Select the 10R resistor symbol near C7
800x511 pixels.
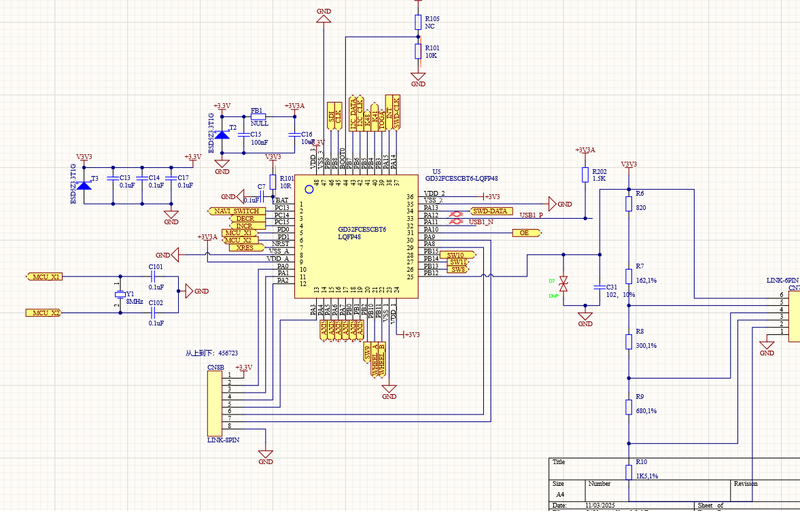[272, 182]
